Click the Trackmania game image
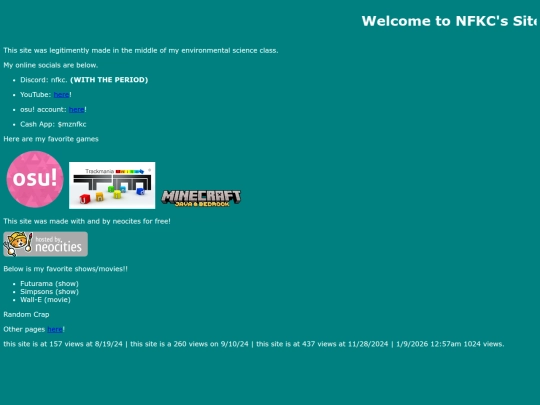The width and height of the screenshot is (540, 405). 112,185
